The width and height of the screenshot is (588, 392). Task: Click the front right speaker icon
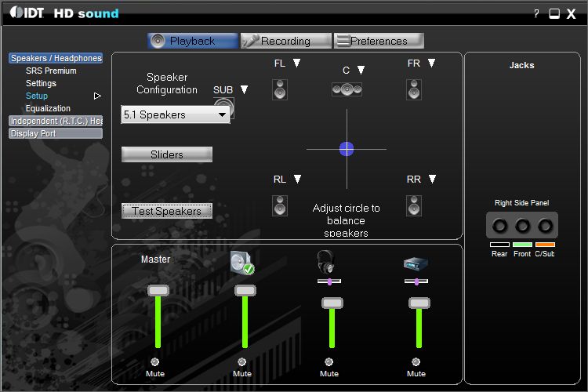[414, 89]
